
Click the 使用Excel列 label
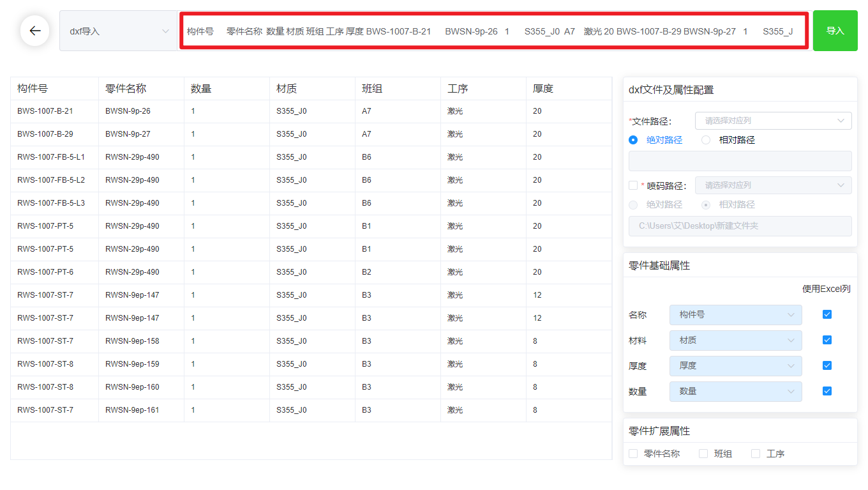coord(826,289)
